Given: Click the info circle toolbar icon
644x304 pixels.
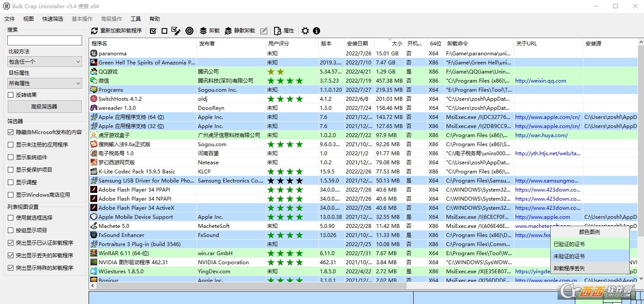Looking at the screenshot, I should (316, 31).
